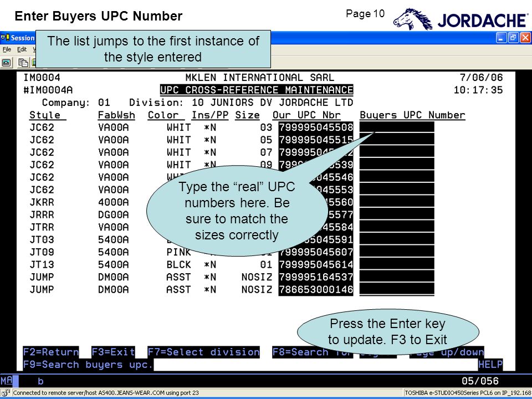The height and width of the screenshot is (399, 532).
Task: Click Buyers UPC field in JT09 row
Action: pos(397,252)
